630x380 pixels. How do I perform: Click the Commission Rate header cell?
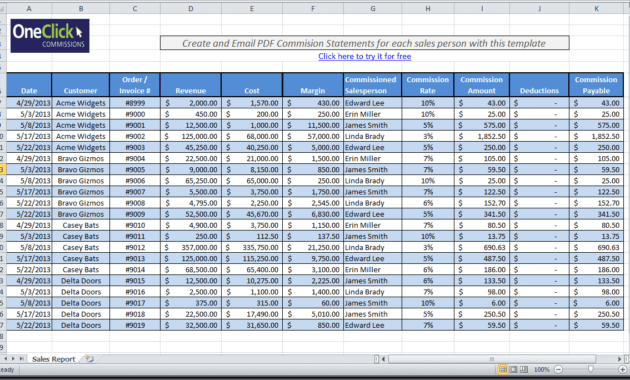(x=428, y=85)
